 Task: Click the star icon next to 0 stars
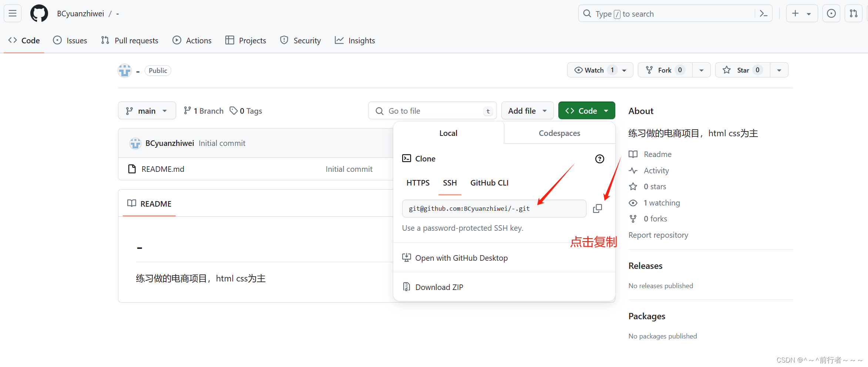point(633,187)
